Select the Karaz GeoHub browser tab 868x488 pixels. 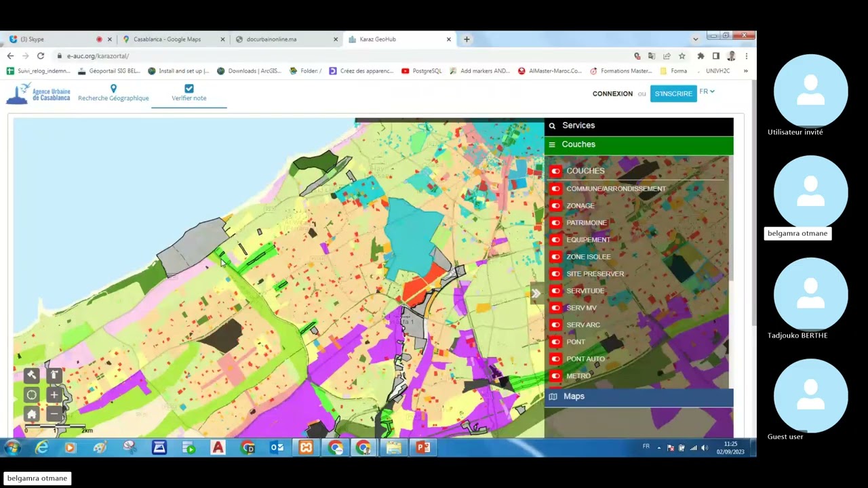click(x=400, y=39)
